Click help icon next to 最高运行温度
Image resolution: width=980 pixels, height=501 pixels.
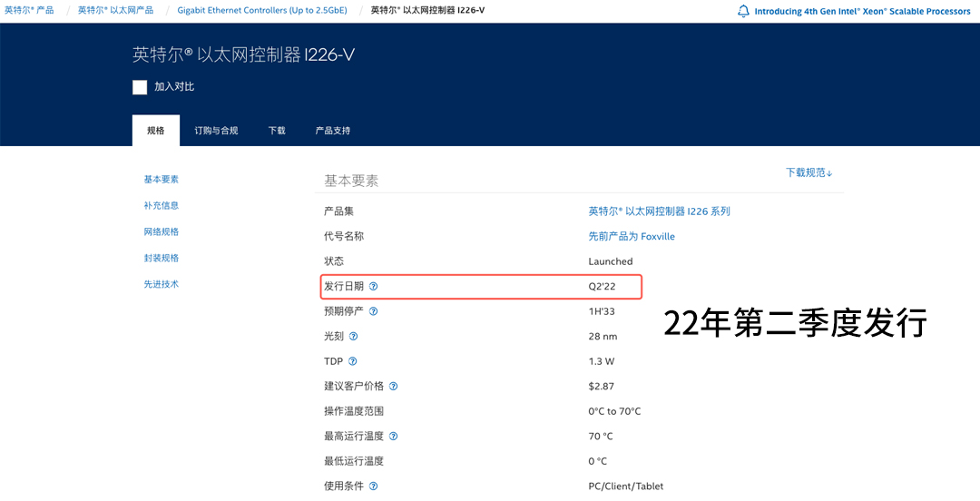[393, 437]
